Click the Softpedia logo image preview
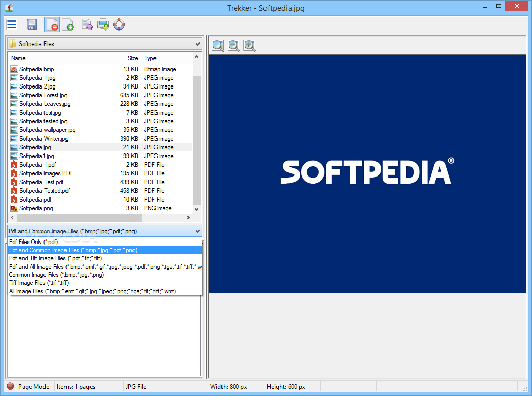Image resolution: width=532 pixels, height=396 pixels. (x=367, y=173)
